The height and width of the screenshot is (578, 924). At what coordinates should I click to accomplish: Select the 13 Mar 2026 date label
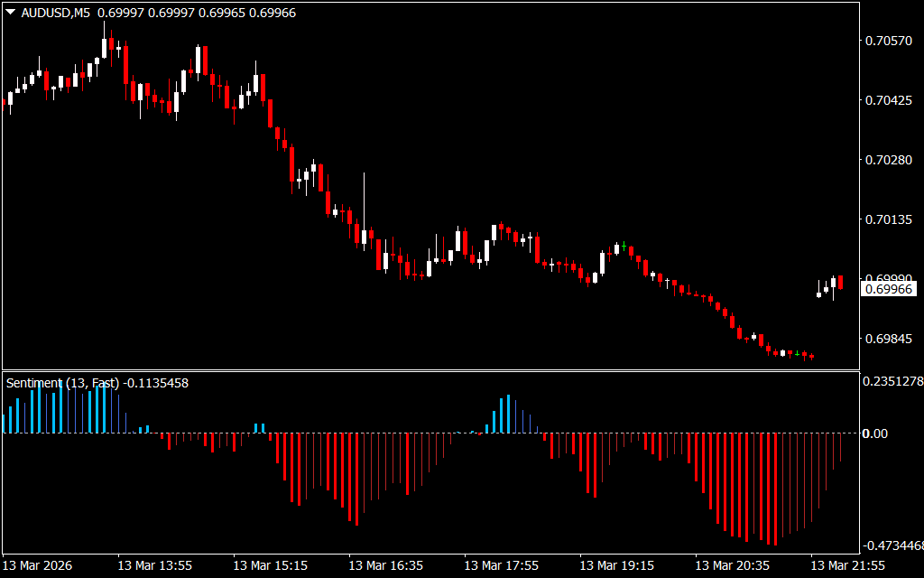click(x=39, y=565)
